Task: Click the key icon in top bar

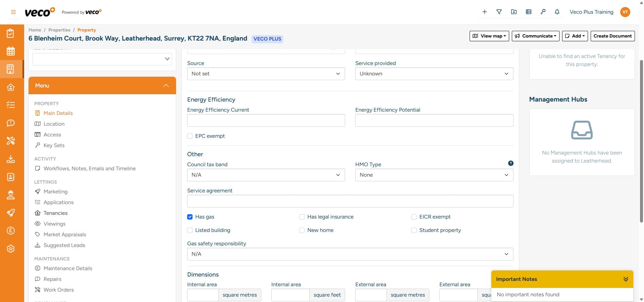Action: tap(543, 12)
